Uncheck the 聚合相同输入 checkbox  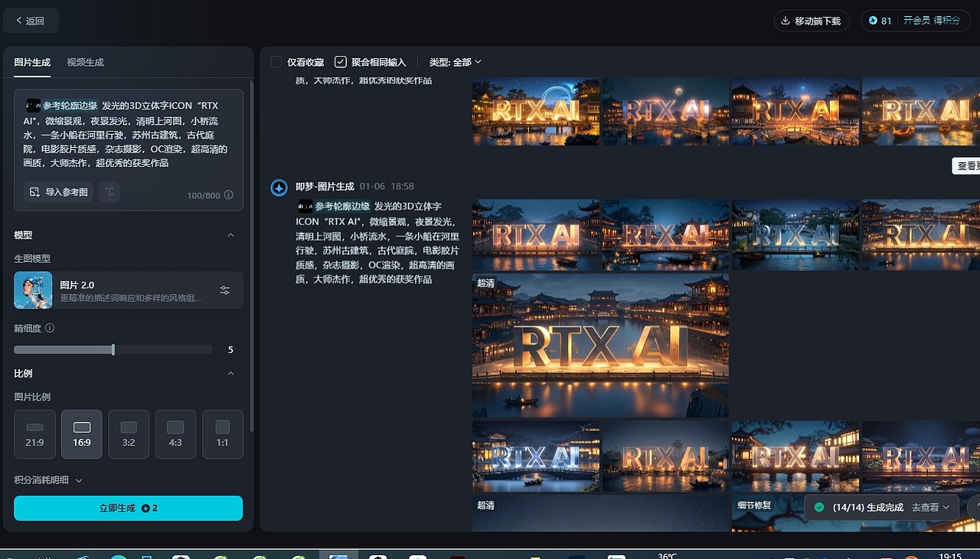(x=341, y=62)
